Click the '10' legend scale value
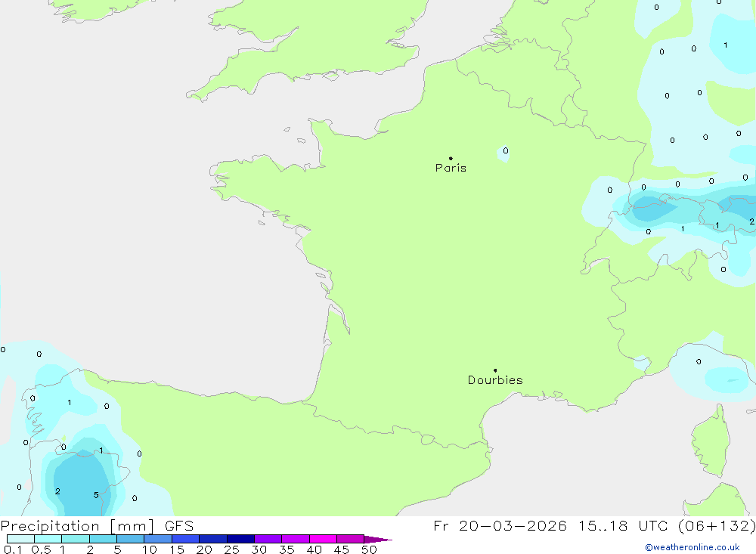The image size is (756, 554). pyautogui.click(x=150, y=549)
